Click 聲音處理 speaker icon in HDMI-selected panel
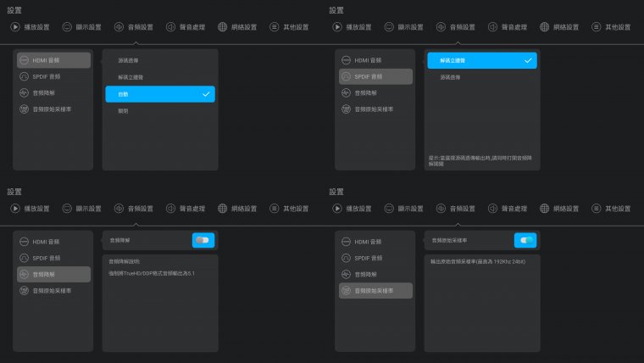Screen dimensions: 644x363 (x=170, y=27)
